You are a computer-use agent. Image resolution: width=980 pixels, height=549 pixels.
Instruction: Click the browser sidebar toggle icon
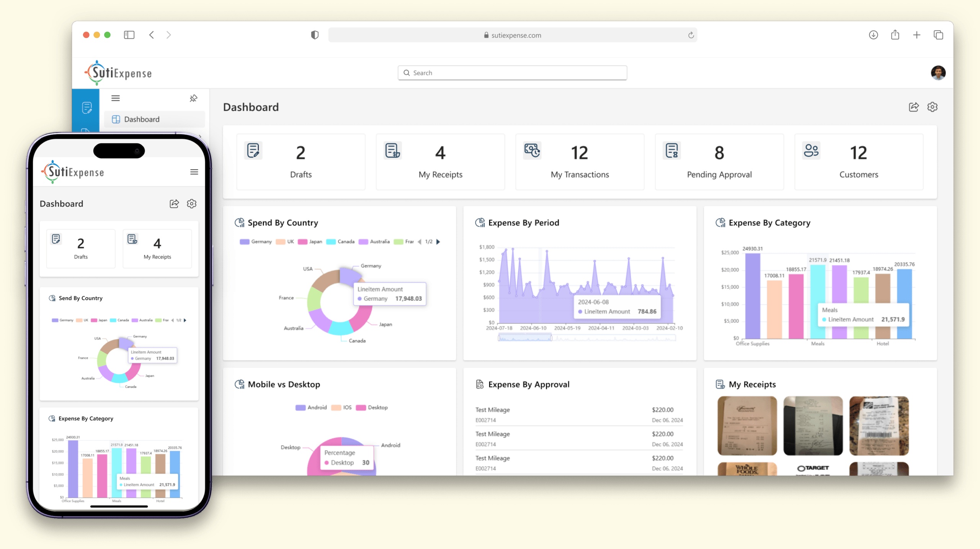(x=129, y=35)
